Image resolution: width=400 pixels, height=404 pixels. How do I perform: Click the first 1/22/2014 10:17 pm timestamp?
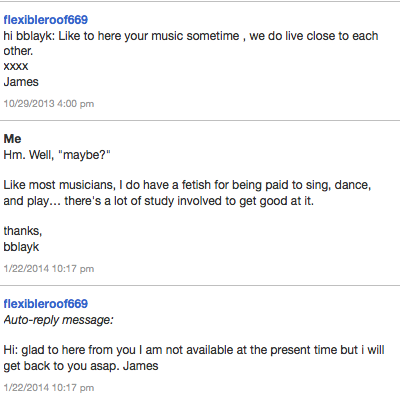coord(49,269)
